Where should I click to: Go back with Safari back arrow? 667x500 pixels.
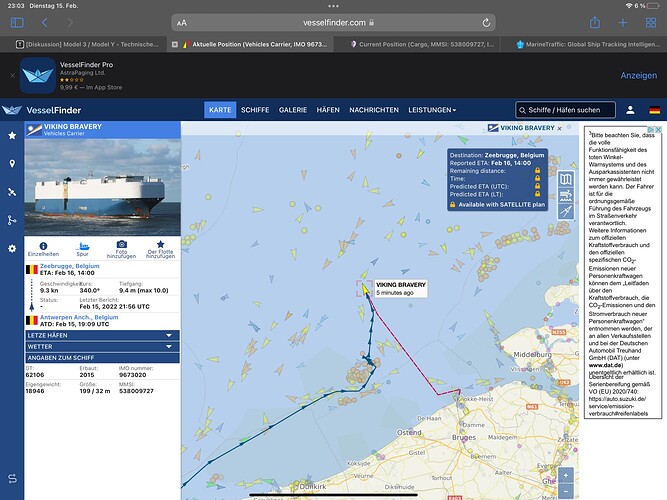tap(44, 23)
